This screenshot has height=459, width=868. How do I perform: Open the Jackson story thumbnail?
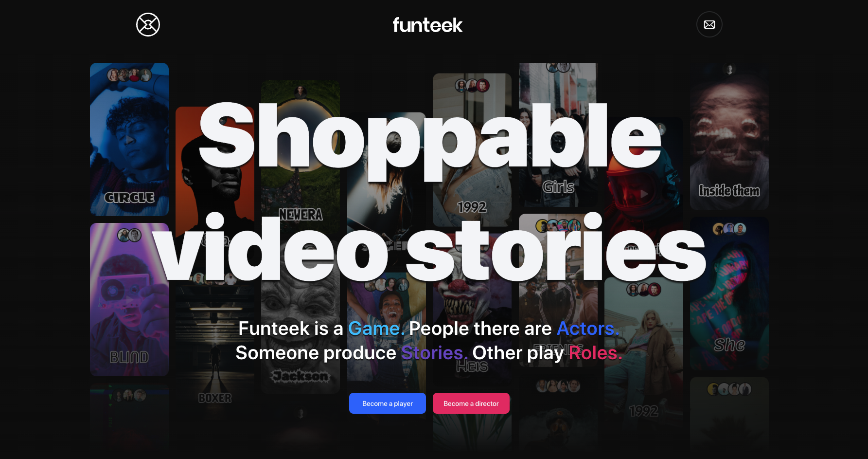click(x=301, y=337)
